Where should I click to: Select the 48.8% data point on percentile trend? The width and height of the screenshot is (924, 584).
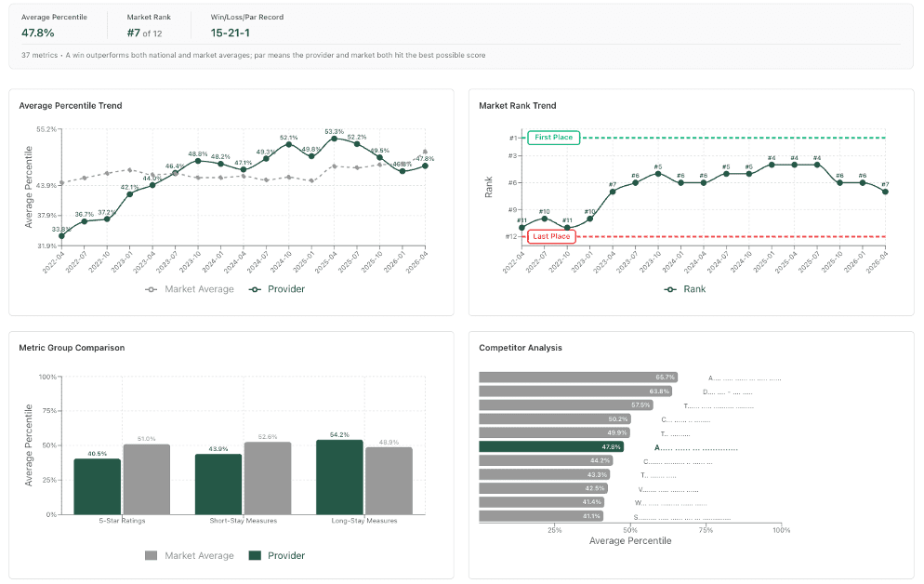pyautogui.click(x=198, y=161)
